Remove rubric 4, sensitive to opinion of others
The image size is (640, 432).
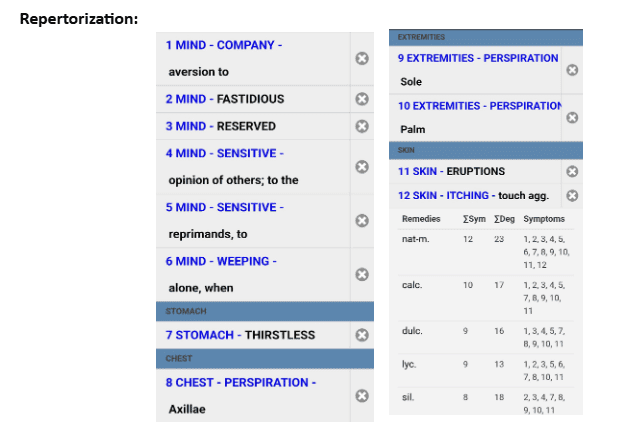click(362, 166)
